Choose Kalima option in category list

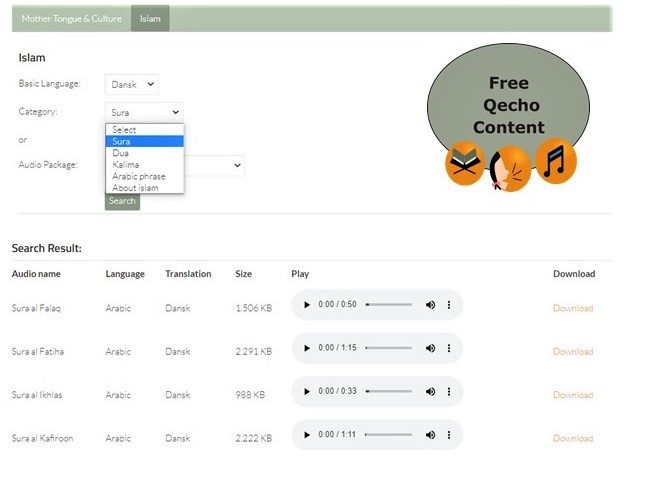(x=126, y=165)
